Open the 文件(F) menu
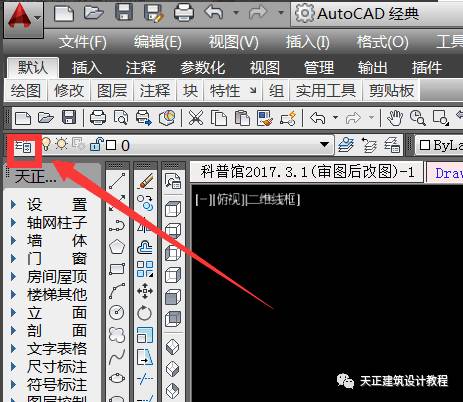 point(83,42)
